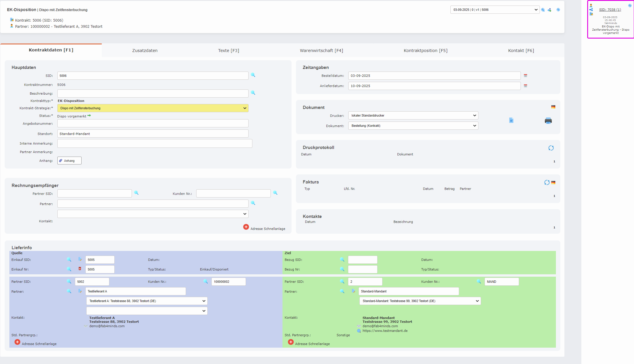
Task: Expand Testlieferant A address dropdown
Action: tap(147, 301)
